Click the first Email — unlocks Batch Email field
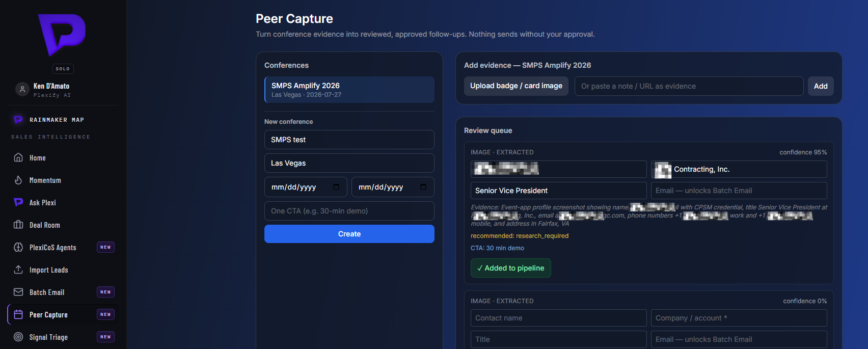The height and width of the screenshot is (349, 868). [739, 191]
